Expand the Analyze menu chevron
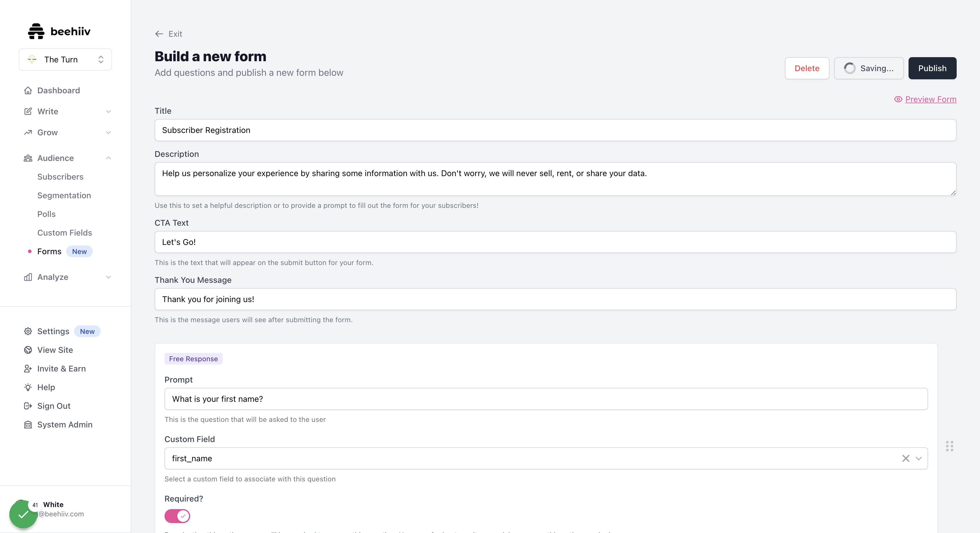980x533 pixels. pyautogui.click(x=108, y=277)
